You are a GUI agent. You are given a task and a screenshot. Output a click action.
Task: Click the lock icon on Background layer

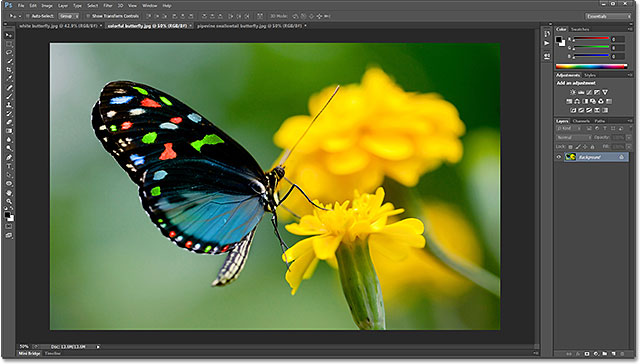[x=621, y=157]
